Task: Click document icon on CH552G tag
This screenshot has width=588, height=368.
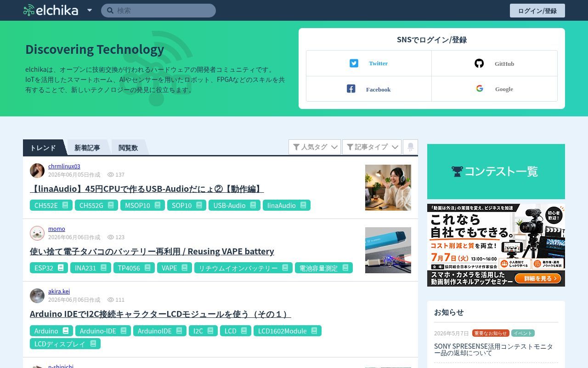Action: click(111, 205)
